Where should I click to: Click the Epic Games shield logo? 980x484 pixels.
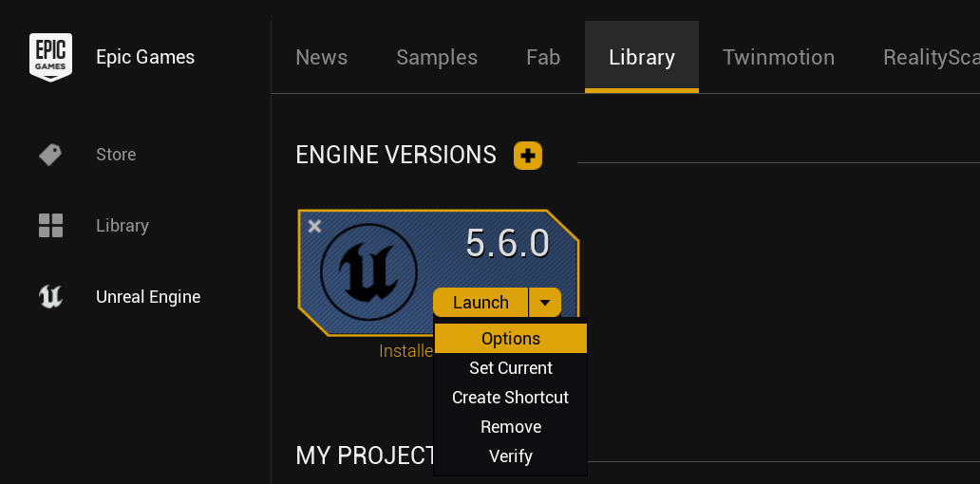point(50,57)
